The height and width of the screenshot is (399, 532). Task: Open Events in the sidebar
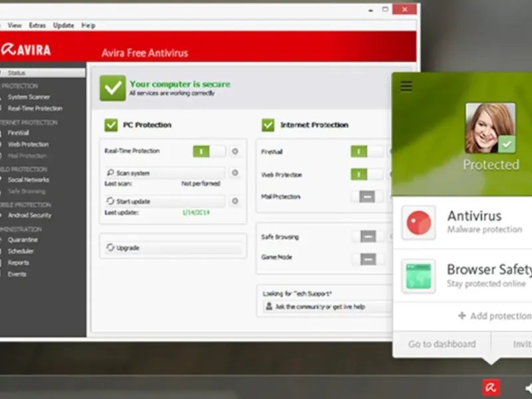[17, 274]
